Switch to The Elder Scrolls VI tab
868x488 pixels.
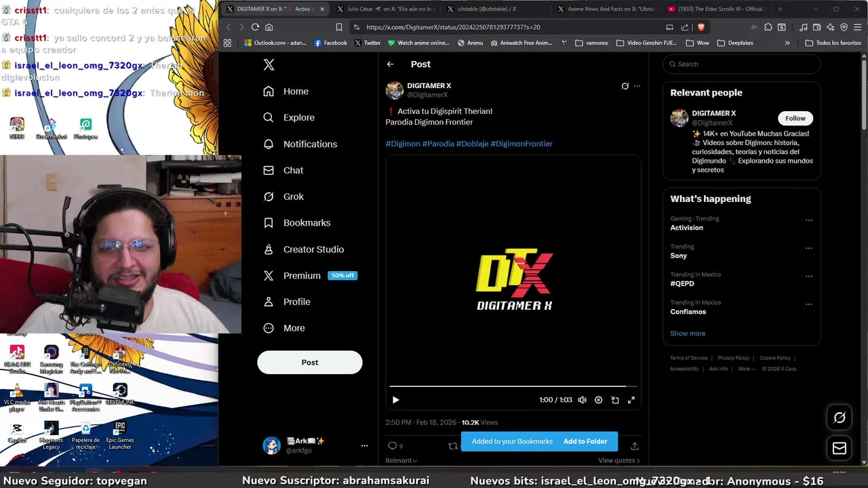716,9
